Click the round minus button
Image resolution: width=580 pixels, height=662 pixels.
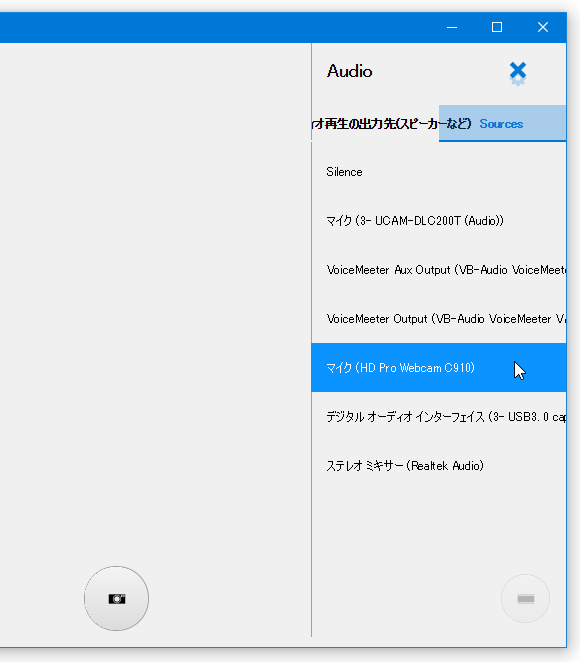pyautogui.click(x=526, y=599)
